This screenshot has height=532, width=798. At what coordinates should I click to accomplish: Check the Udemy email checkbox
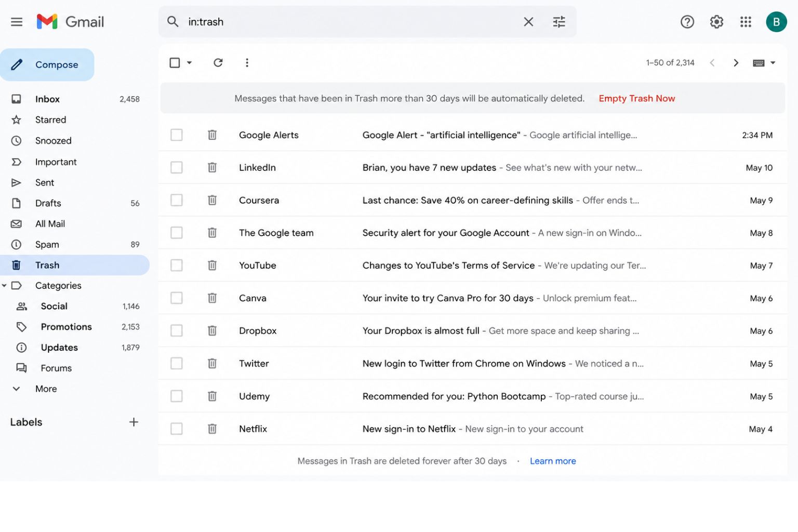point(177,396)
